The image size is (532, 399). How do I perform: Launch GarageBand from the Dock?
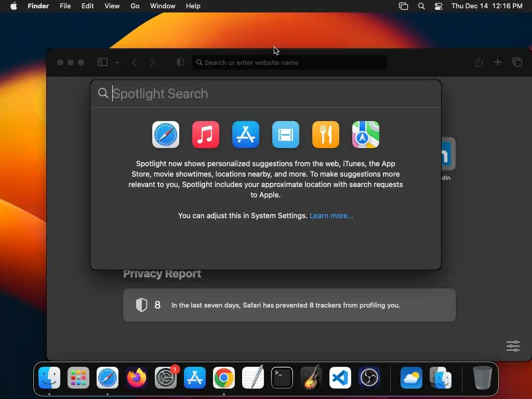(311, 377)
